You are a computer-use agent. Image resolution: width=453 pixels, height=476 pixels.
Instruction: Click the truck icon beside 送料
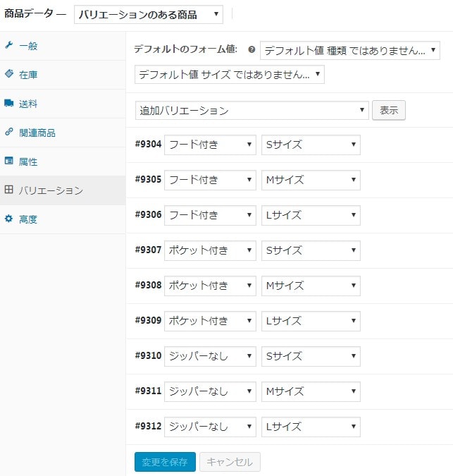coord(9,103)
